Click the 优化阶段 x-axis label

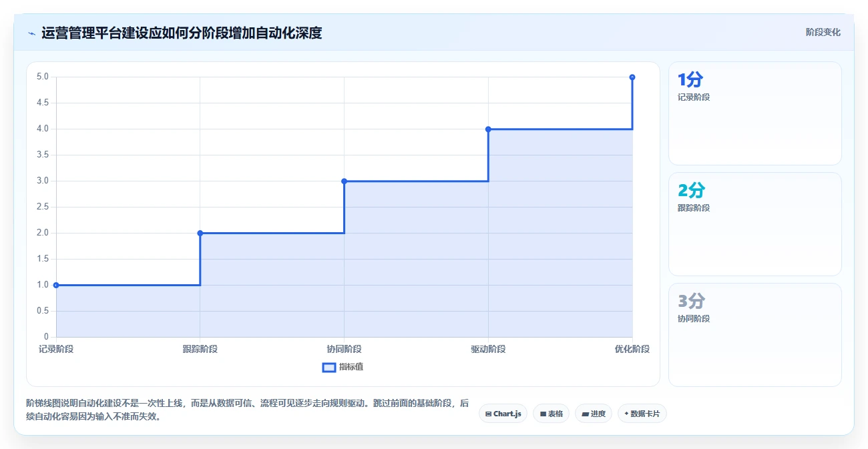[x=632, y=349]
